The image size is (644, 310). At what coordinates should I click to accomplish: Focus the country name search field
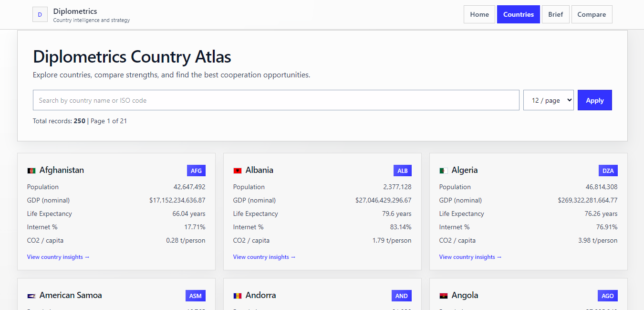coord(276,100)
